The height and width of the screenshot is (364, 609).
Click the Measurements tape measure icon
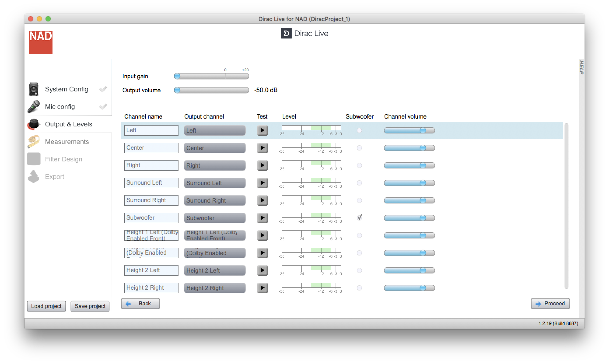[34, 142]
